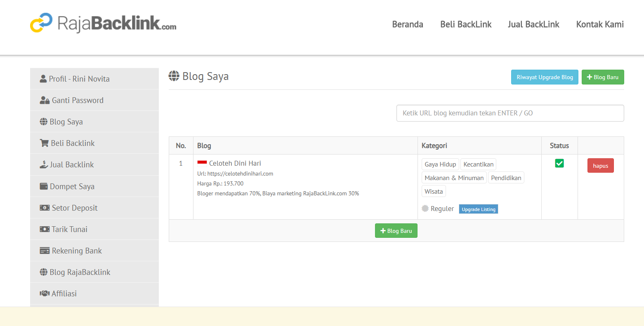Image resolution: width=644 pixels, height=326 pixels.
Task: Open Rekening Bank in the sidebar
Action: (x=94, y=251)
